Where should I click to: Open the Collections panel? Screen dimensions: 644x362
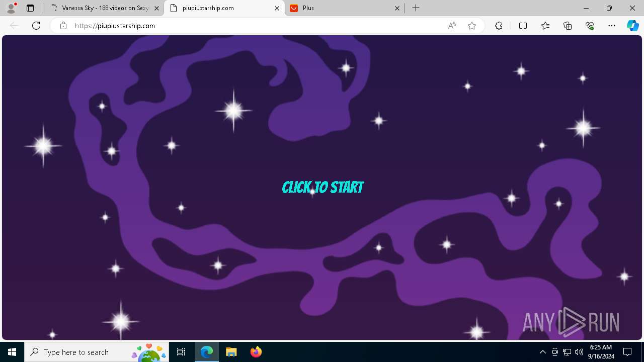(x=568, y=26)
